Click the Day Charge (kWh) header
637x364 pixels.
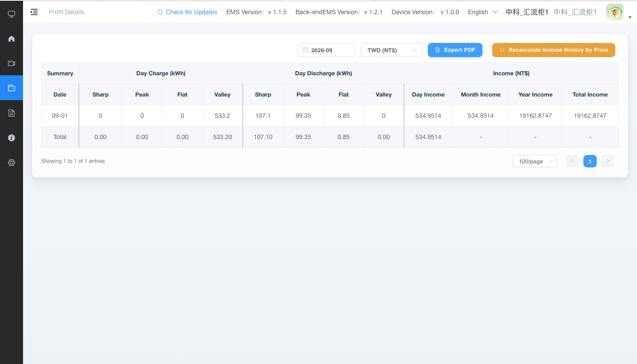(161, 73)
